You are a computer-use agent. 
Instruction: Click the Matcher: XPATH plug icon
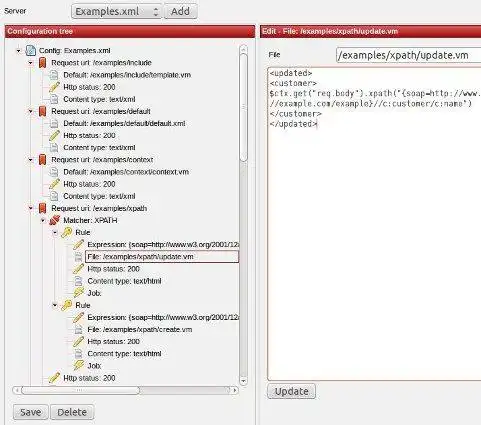(55, 220)
